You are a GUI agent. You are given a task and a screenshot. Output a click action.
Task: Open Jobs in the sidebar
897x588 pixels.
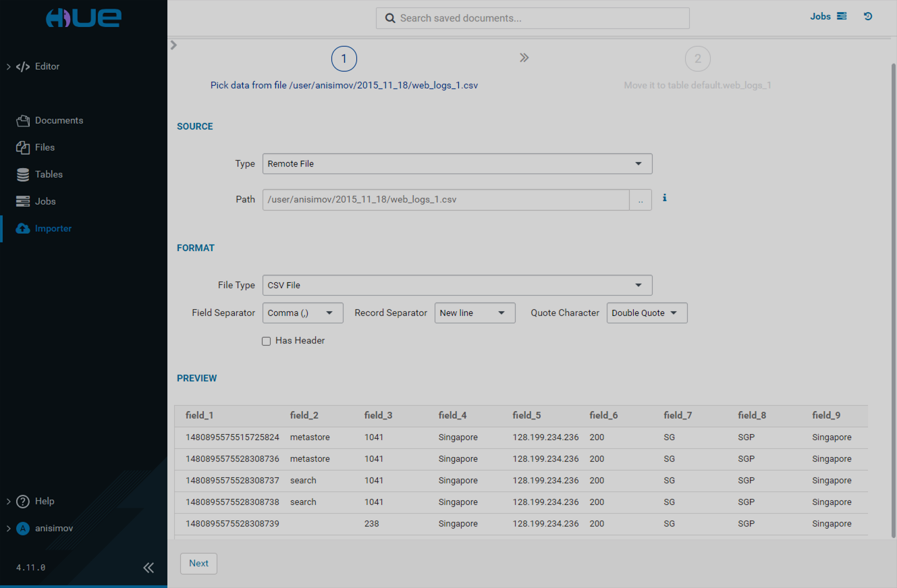point(45,201)
